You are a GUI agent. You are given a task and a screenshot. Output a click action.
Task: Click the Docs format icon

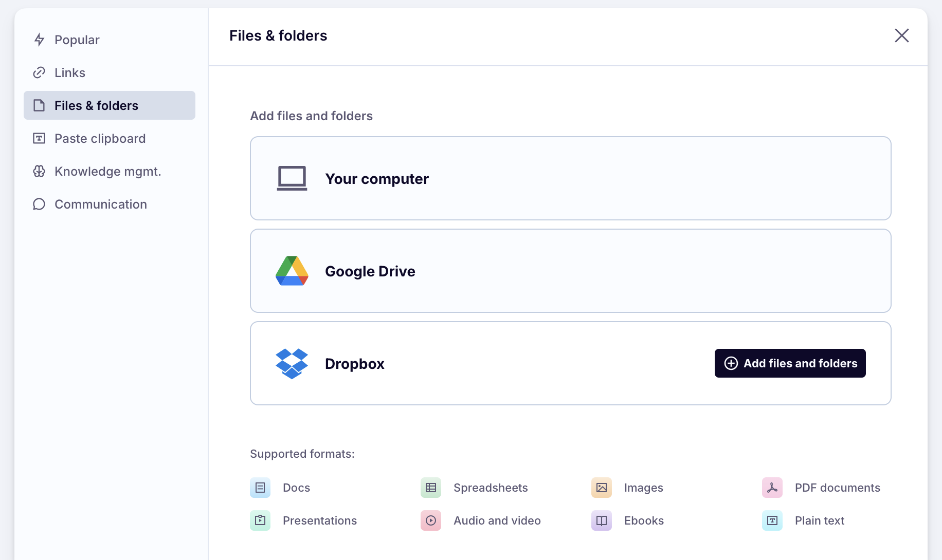pos(260,488)
